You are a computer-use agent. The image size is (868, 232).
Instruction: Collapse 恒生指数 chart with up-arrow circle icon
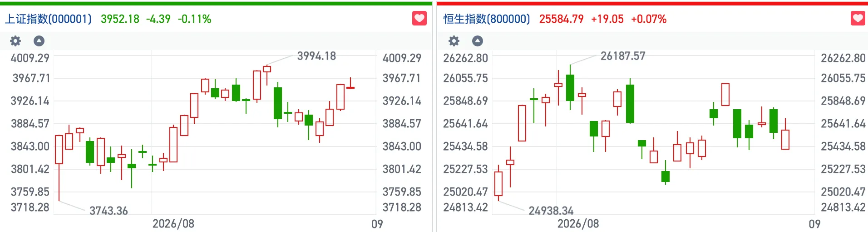(x=478, y=41)
